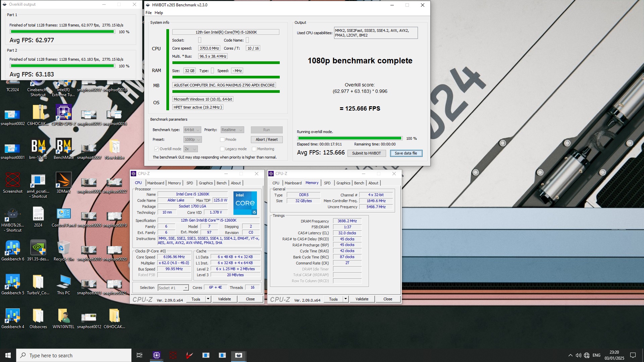This screenshot has height=362, width=644.
Task: Click the Running overkill mode progress bar
Action: pyautogui.click(x=350, y=138)
